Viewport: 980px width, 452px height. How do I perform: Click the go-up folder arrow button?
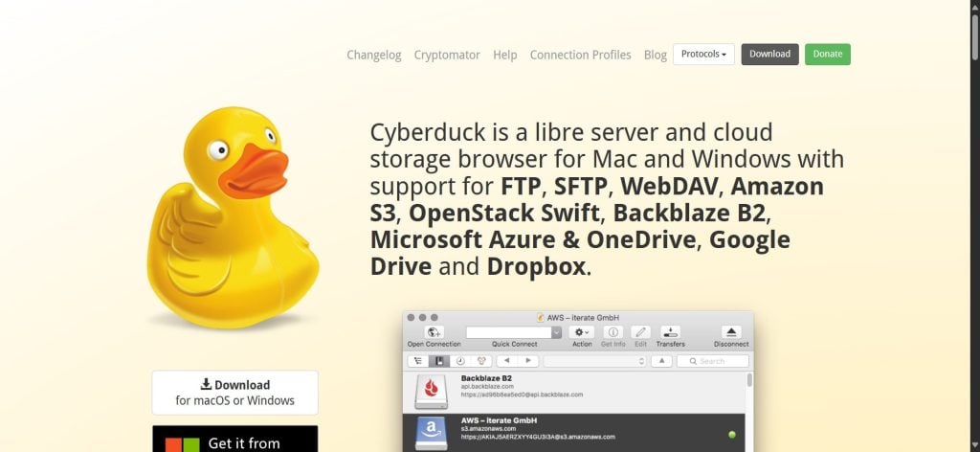(x=661, y=361)
